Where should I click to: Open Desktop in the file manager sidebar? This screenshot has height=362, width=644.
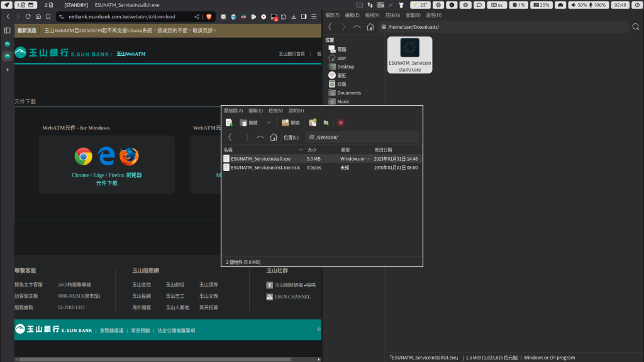(341, 67)
